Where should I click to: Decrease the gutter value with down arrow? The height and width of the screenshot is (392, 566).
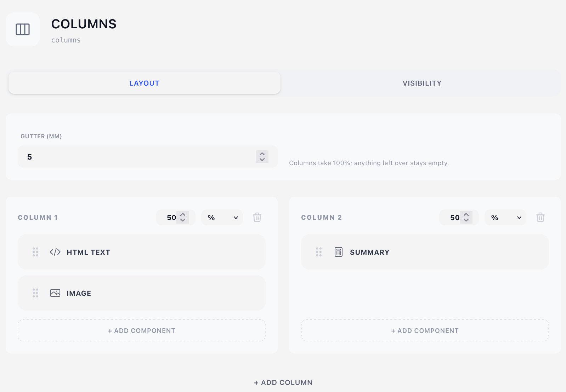point(262,160)
